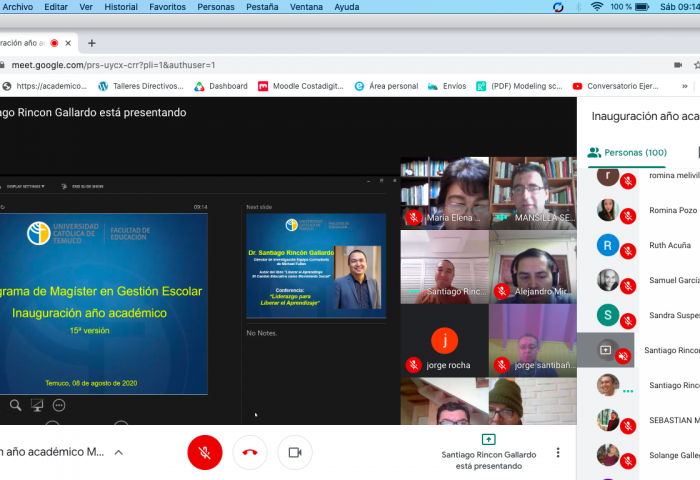Viewport: 700px width, 480px height.
Task: Open the Personas (100) tab
Action: (x=628, y=152)
